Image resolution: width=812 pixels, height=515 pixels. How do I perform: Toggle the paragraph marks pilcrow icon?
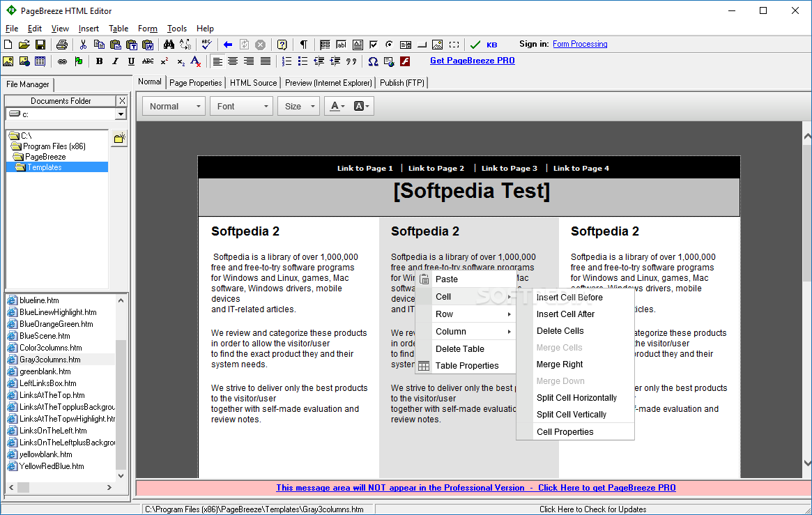(x=303, y=45)
